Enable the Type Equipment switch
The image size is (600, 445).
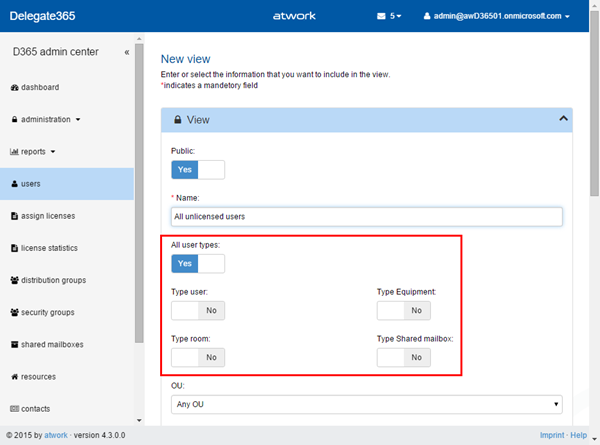(x=403, y=310)
